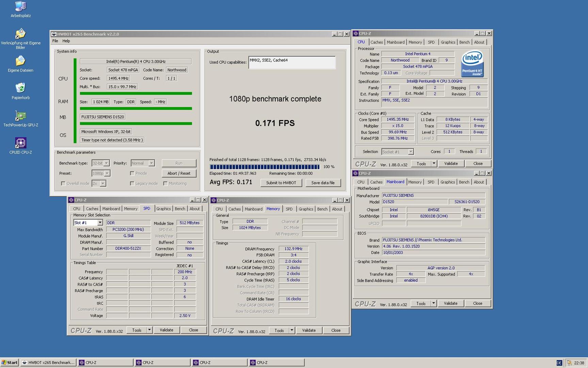Open the File menu in HWBOT
The image size is (588, 368).
click(55, 41)
